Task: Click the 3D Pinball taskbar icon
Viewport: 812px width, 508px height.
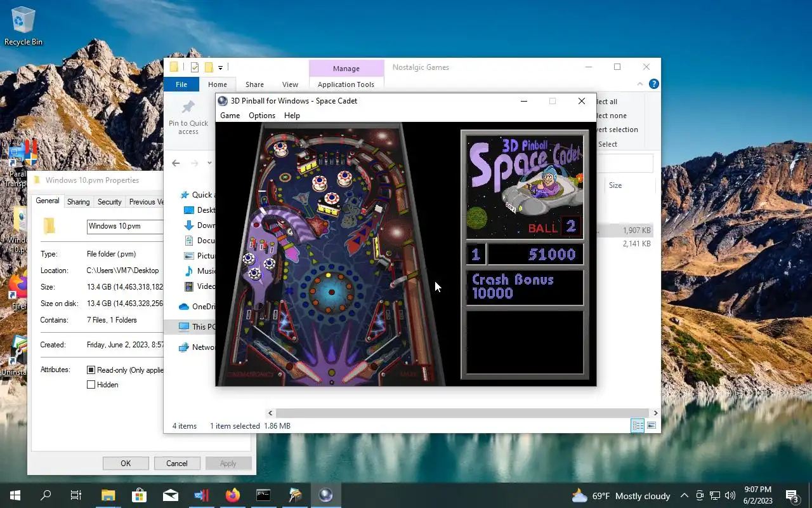Action: [x=325, y=495]
